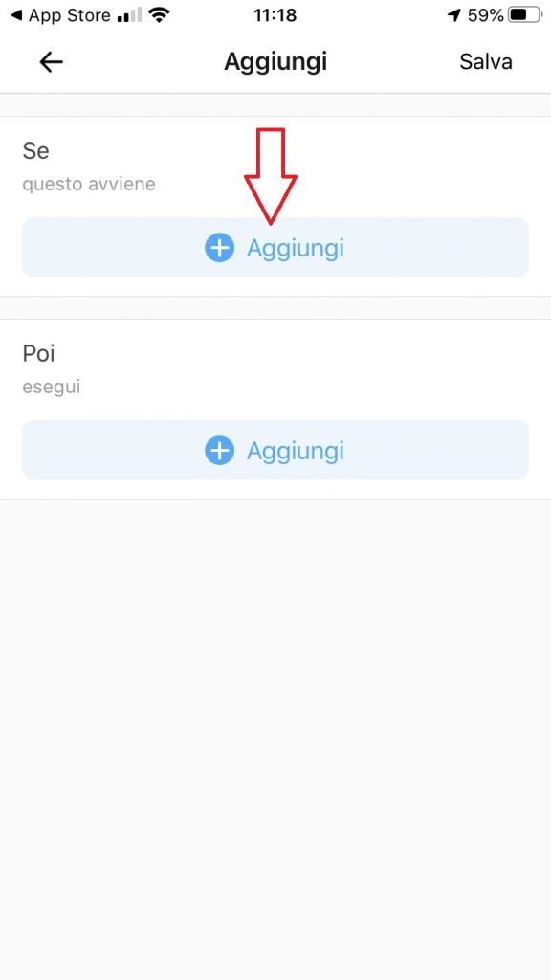Image resolution: width=551 pixels, height=980 pixels.
Task: Tap the Aggiungi text in Se section
Action: [x=296, y=249]
